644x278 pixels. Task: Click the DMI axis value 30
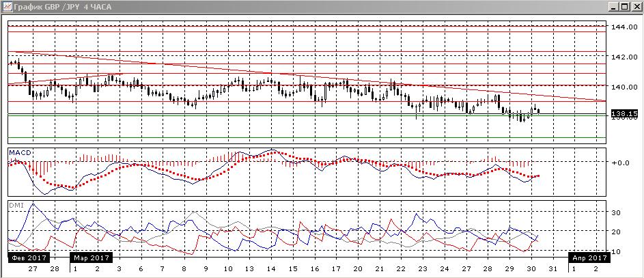(x=617, y=212)
